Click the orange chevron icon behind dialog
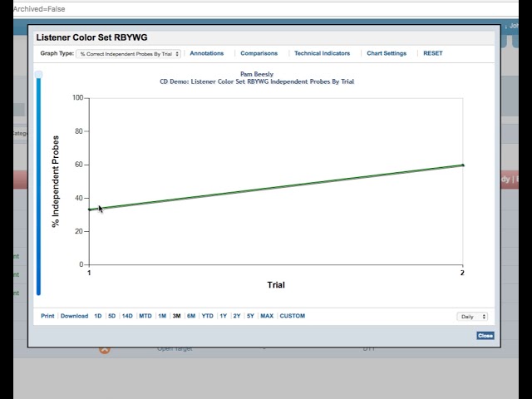The height and width of the screenshot is (399, 532). point(105,349)
